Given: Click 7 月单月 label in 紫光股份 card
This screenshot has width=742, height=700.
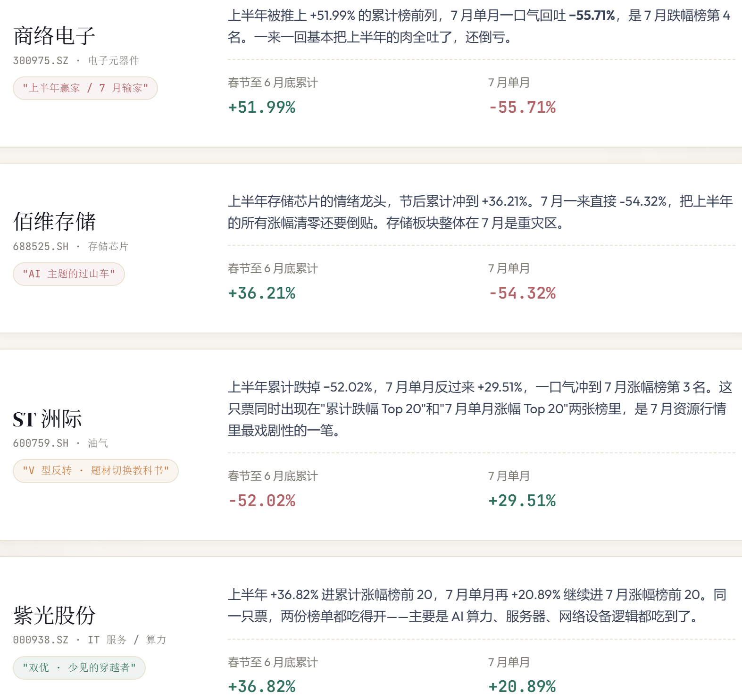Looking at the screenshot, I should 509,662.
